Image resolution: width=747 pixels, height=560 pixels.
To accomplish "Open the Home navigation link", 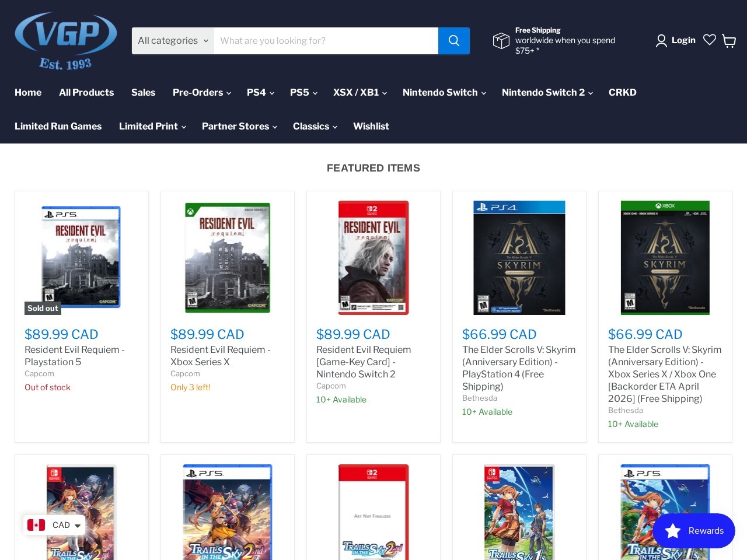I will click(x=27, y=92).
